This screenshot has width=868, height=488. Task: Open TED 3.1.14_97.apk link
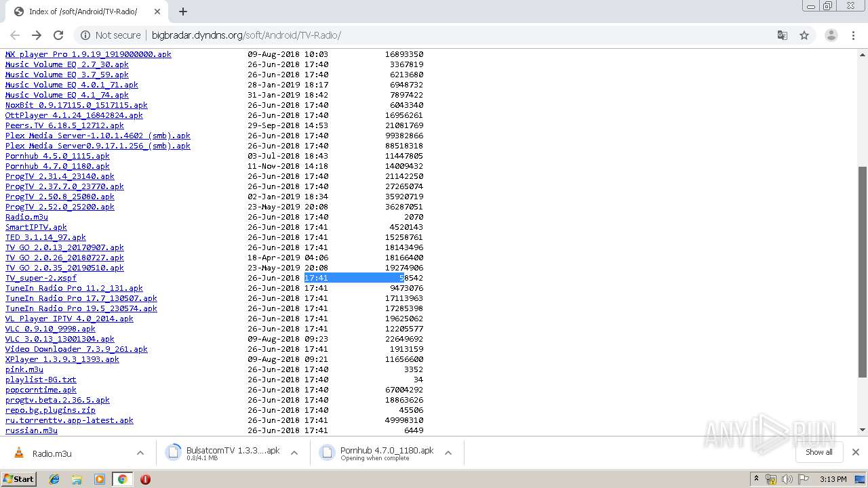[45, 237]
